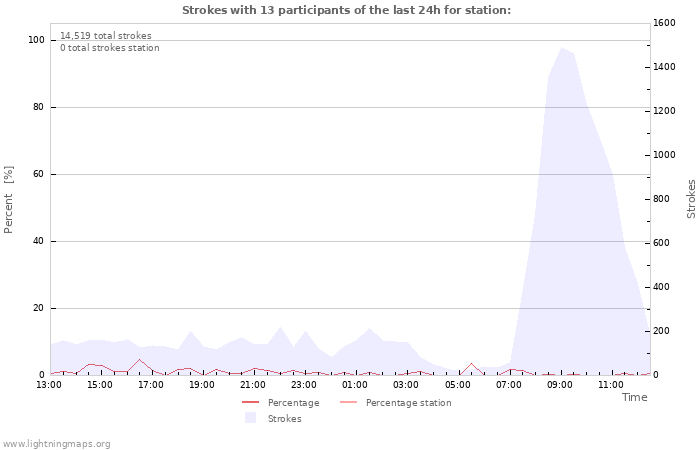The image size is (700, 450).
Task: Click the chart title about 13 participants
Action: (346, 10)
